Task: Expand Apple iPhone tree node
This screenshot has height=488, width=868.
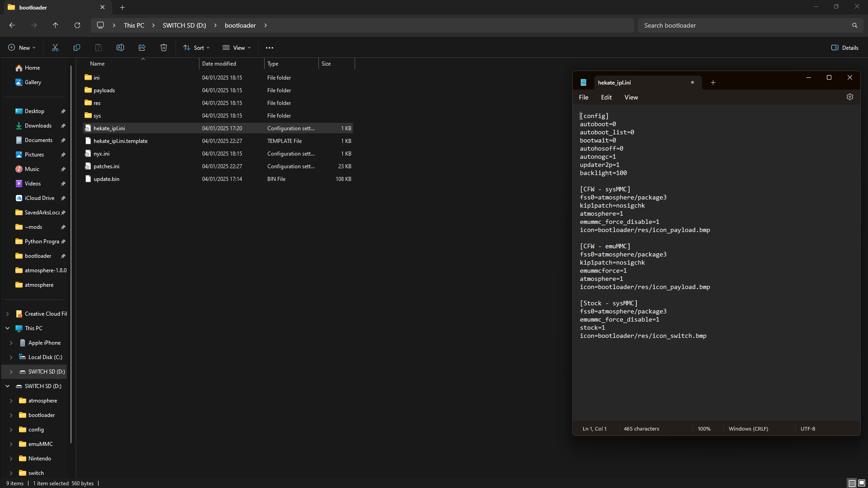Action: coord(11,343)
